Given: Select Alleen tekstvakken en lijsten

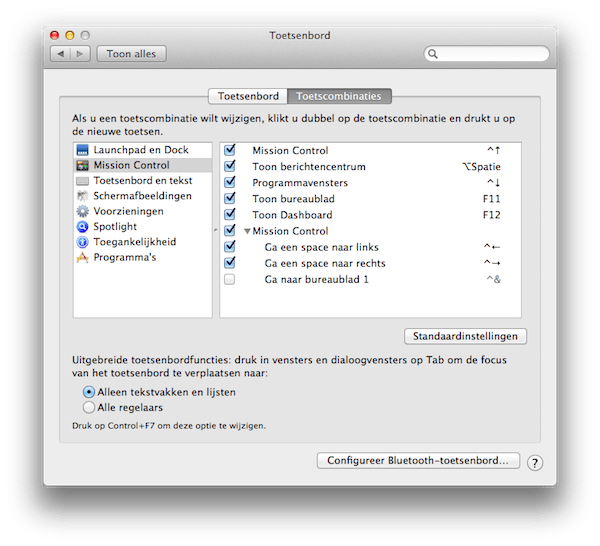Looking at the screenshot, I should (88, 392).
